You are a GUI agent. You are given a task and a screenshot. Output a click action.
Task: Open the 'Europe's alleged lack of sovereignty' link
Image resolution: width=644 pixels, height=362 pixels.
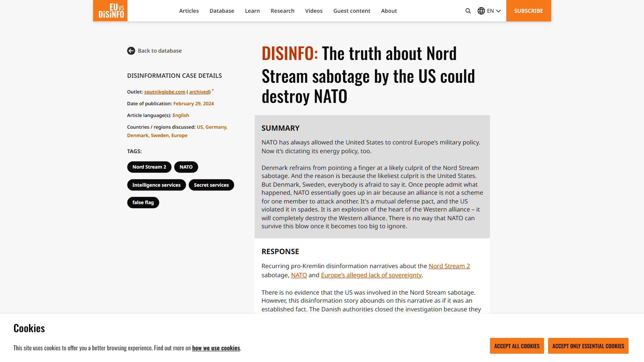(x=371, y=275)
